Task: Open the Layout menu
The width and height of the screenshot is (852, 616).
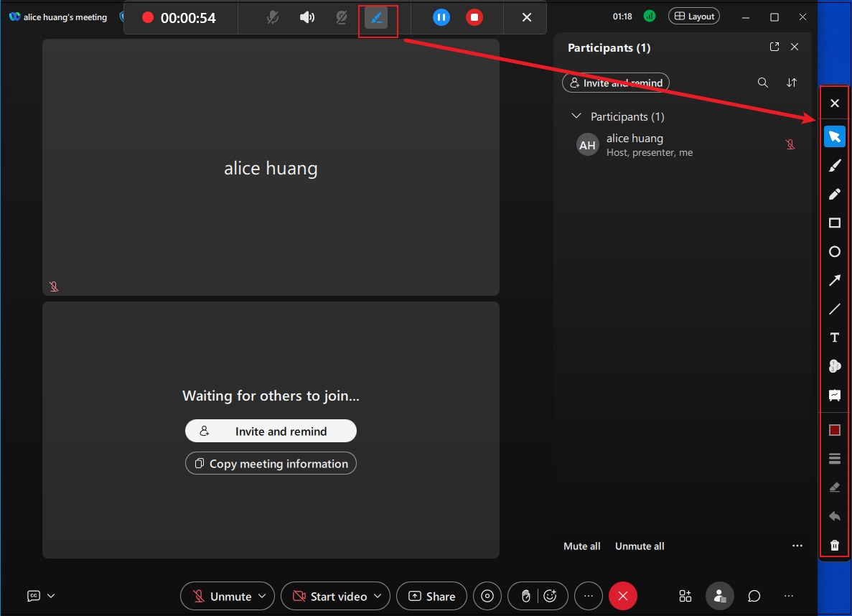Action: click(693, 16)
